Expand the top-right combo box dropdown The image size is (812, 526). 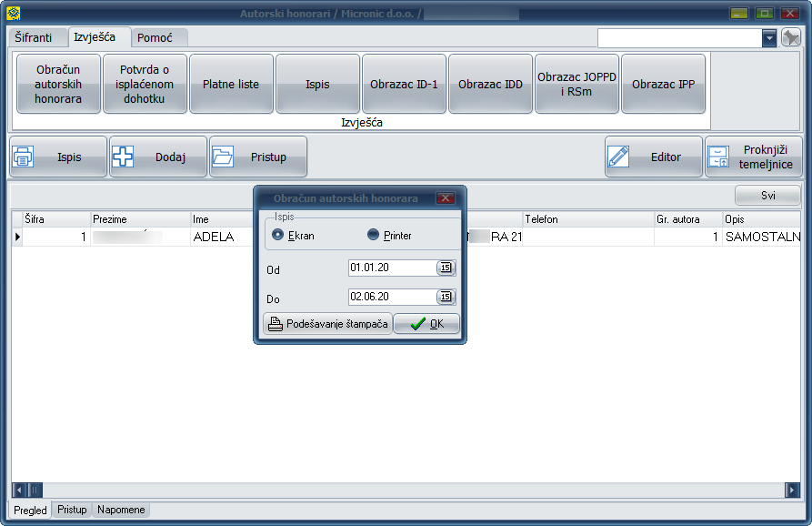(x=769, y=37)
